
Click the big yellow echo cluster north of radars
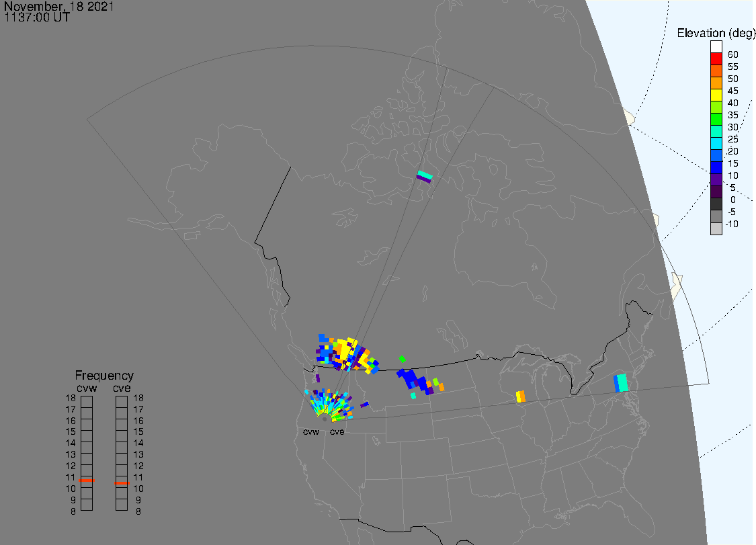345,353
